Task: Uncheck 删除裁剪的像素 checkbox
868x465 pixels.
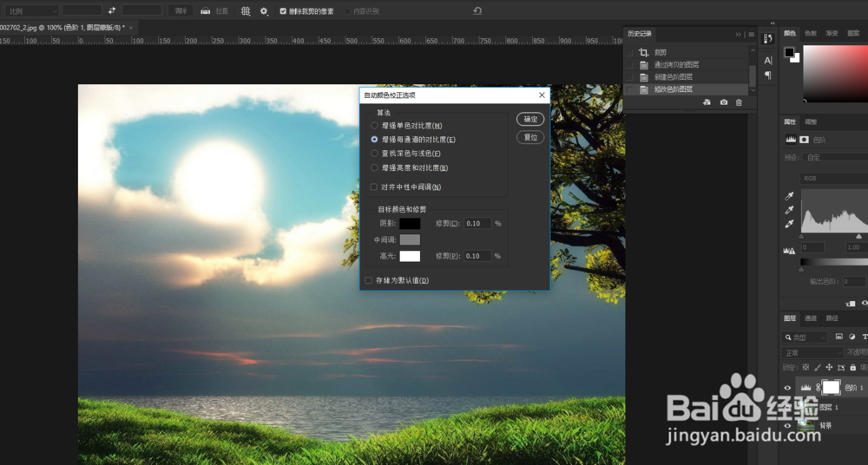Action: [283, 11]
